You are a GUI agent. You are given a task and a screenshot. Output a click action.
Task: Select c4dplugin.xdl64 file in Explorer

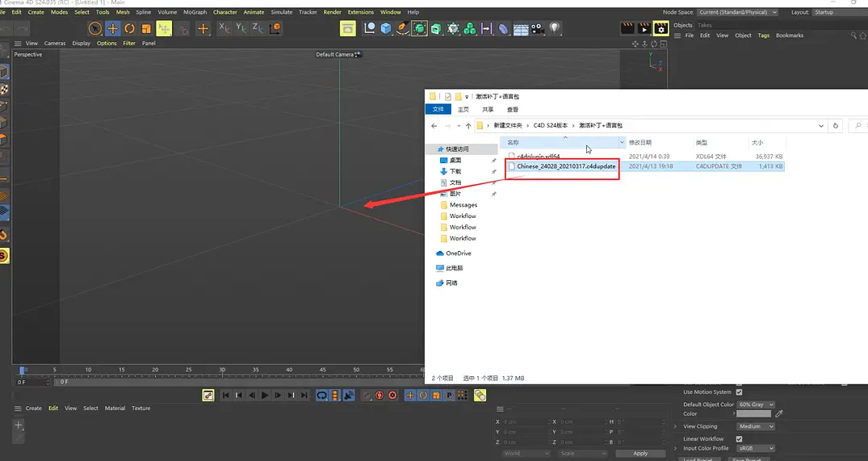click(x=538, y=157)
